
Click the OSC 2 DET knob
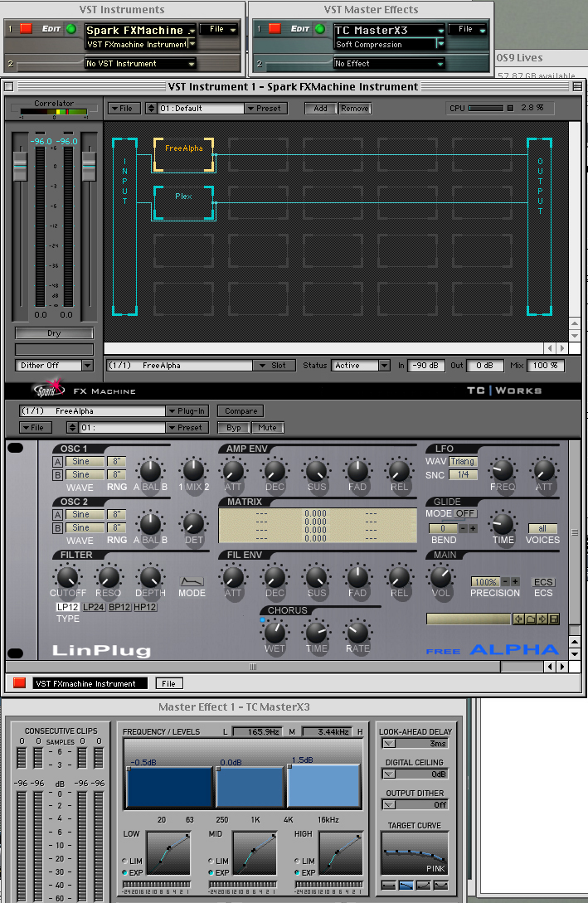click(x=193, y=523)
